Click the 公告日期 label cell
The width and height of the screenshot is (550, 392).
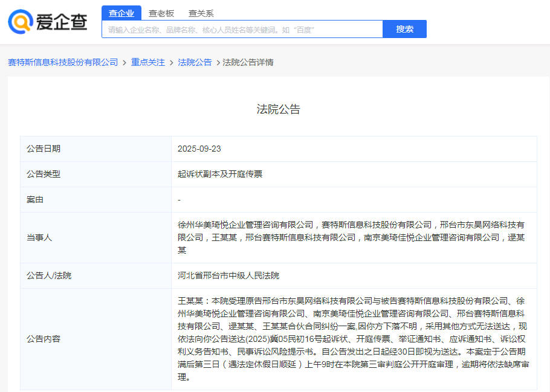[x=95, y=149]
